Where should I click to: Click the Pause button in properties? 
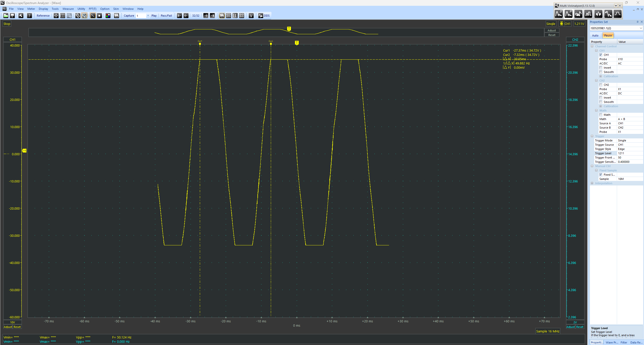tap(608, 35)
